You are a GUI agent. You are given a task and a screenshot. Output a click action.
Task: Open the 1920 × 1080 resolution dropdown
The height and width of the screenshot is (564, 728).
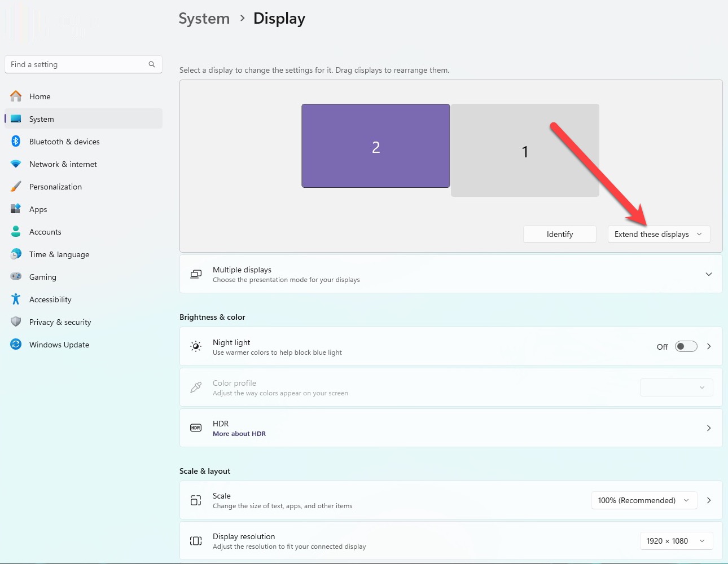point(676,541)
